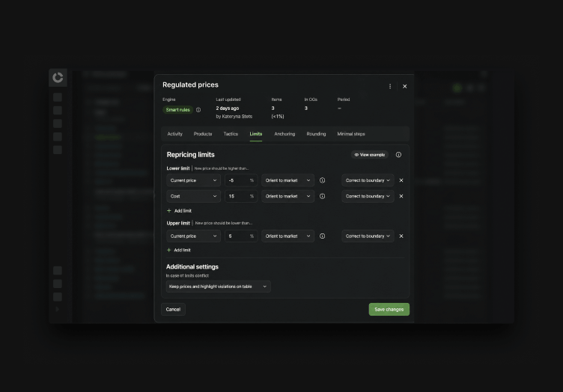Click the Smart rules engine badge
Image resolution: width=563 pixels, height=392 pixels.
pos(177,110)
